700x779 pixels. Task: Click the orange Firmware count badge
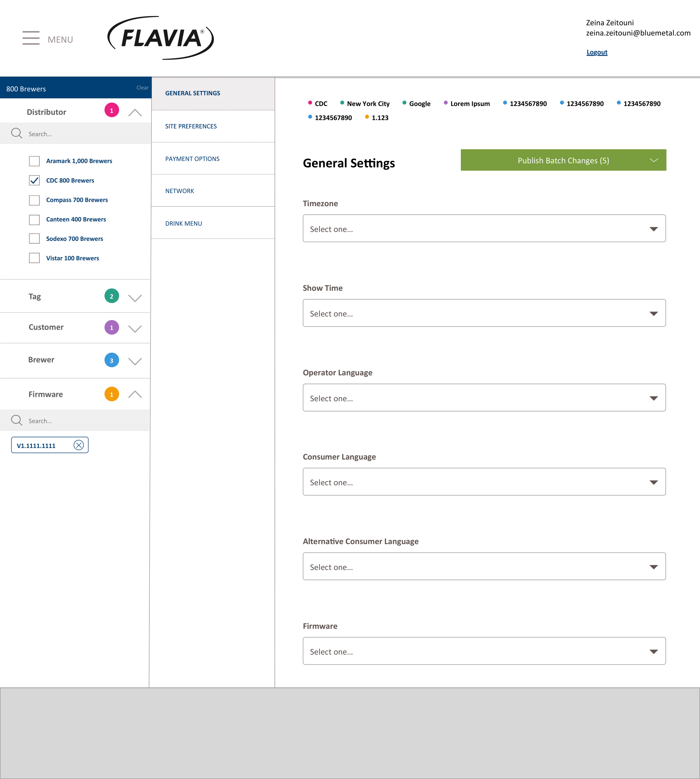111,394
